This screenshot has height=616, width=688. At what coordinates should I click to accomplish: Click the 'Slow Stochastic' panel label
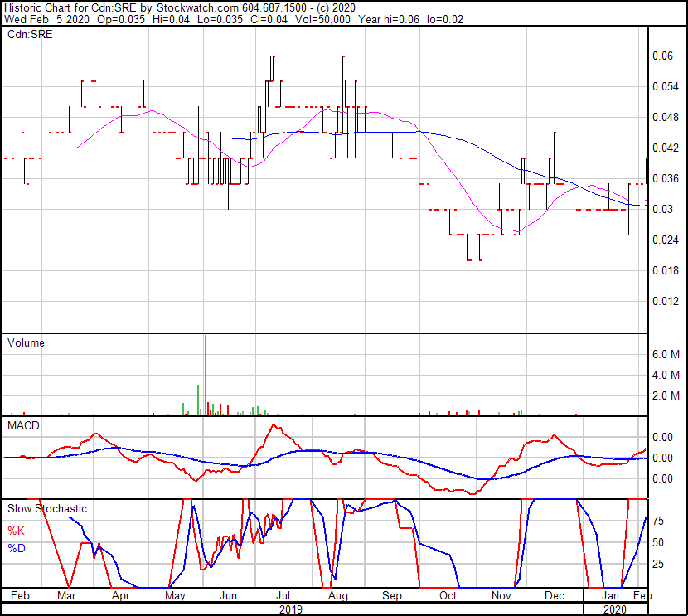[x=47, y=508]
